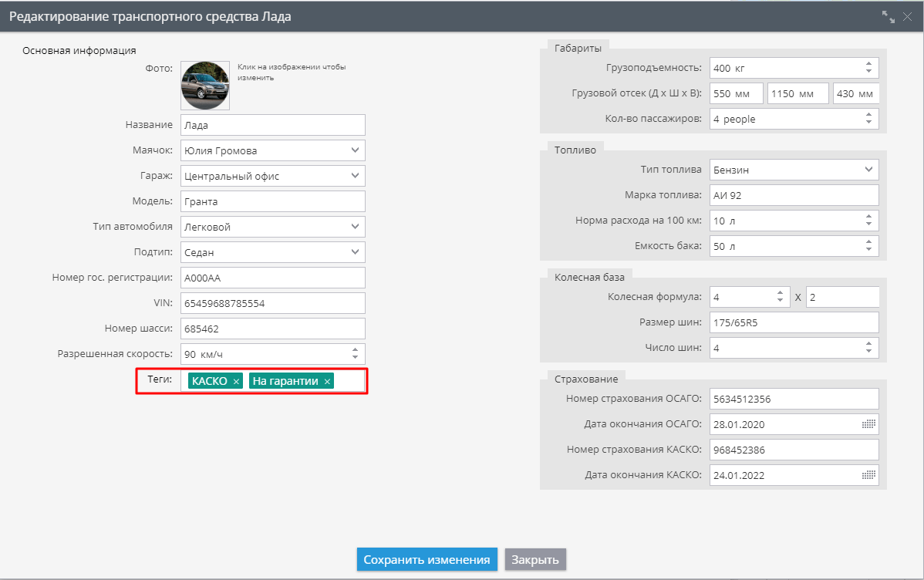The height and width of the screenshot is (580, 924).
Task: Expand Тип автомобиля dropdown
Action: click(x=355, y=226)
